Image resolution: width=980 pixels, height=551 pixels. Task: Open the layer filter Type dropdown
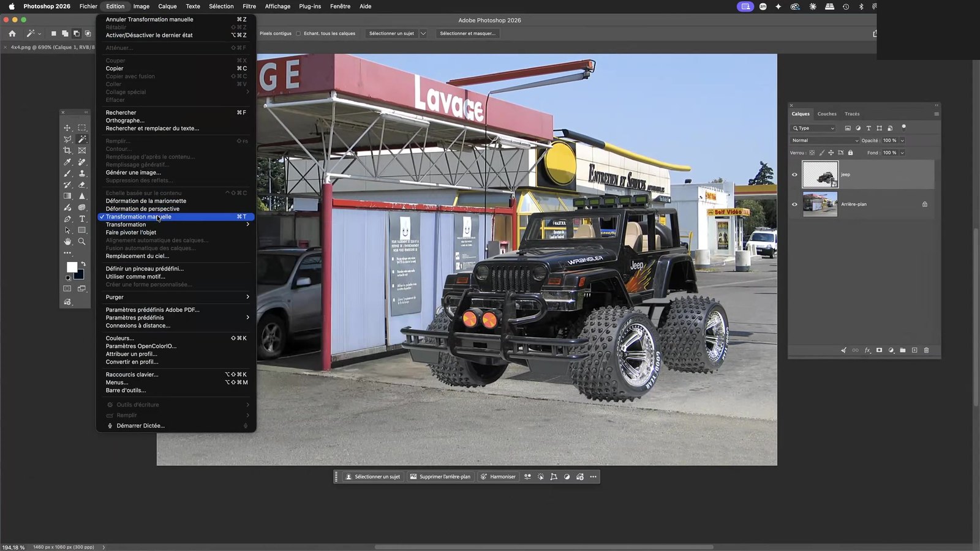[x=813, y=128]
